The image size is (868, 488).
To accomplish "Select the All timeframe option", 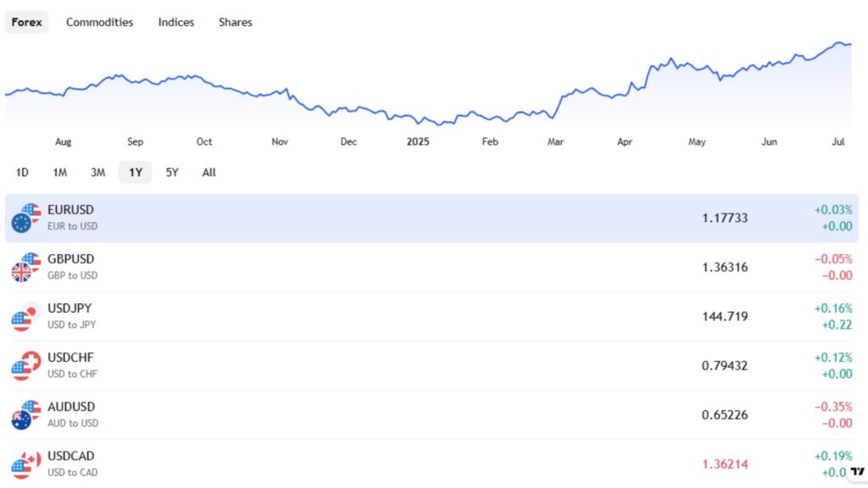I will tap(209, 172).
